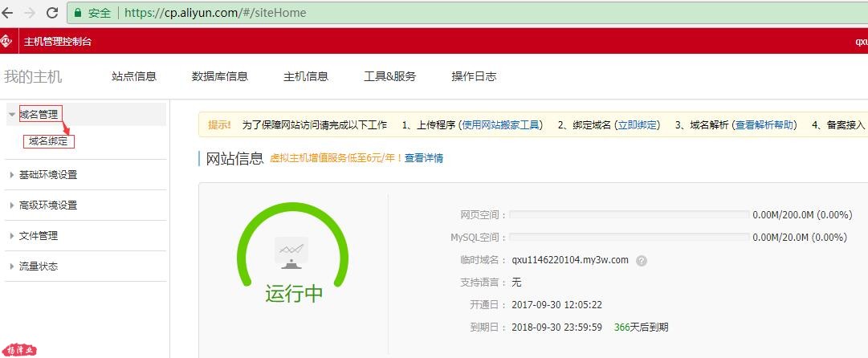Image resolution: width=868 pixels, height=358 pixels.
Task: Click the orange 虚拟主机增值服务 promotion text
Action: pyautogui.click(x=336, y=158)
